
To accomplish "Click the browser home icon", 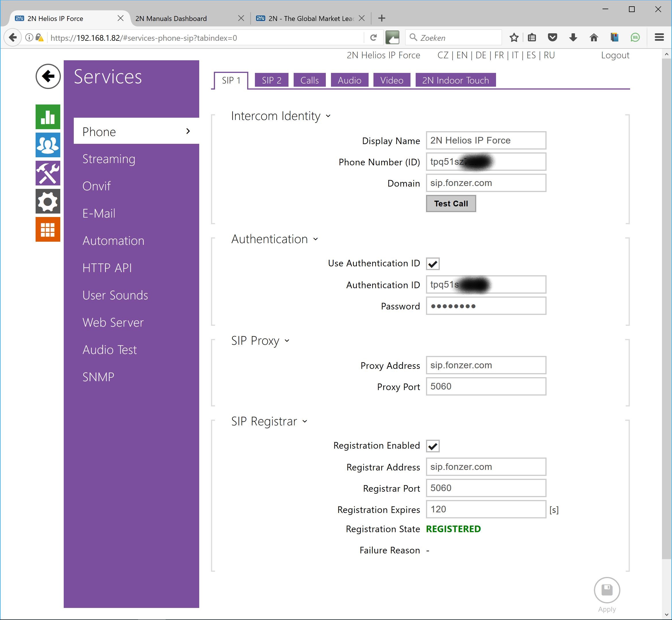I will [594, 38].
